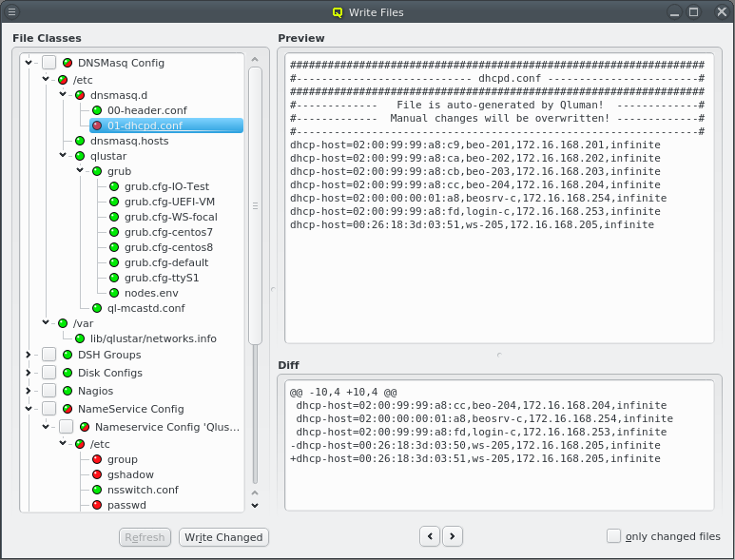The image size is (735, 560).
Task: Expand the Nagios node
Action: pos(29,391)
